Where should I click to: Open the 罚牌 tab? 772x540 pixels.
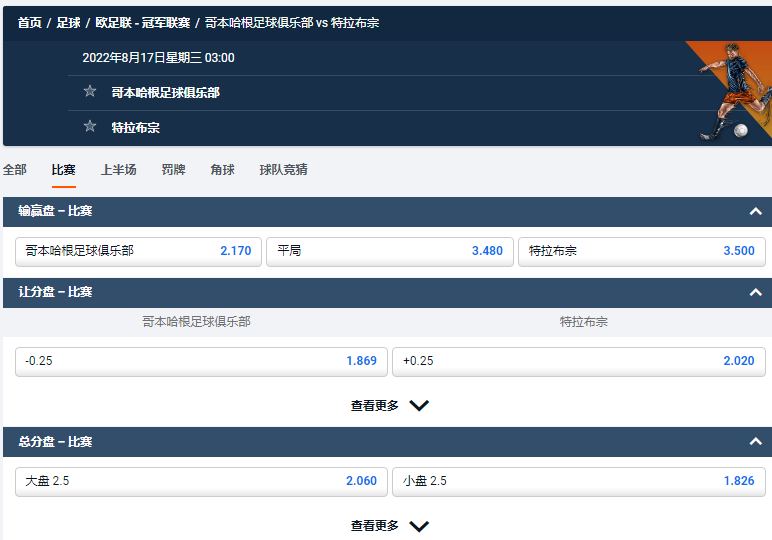click(x=173, y=170)
